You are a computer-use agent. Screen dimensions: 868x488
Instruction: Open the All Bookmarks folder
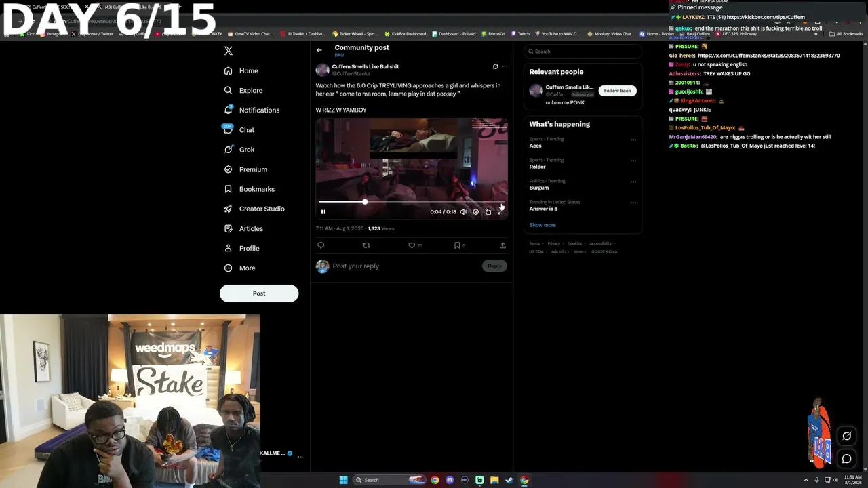click(x=846, y=34)
